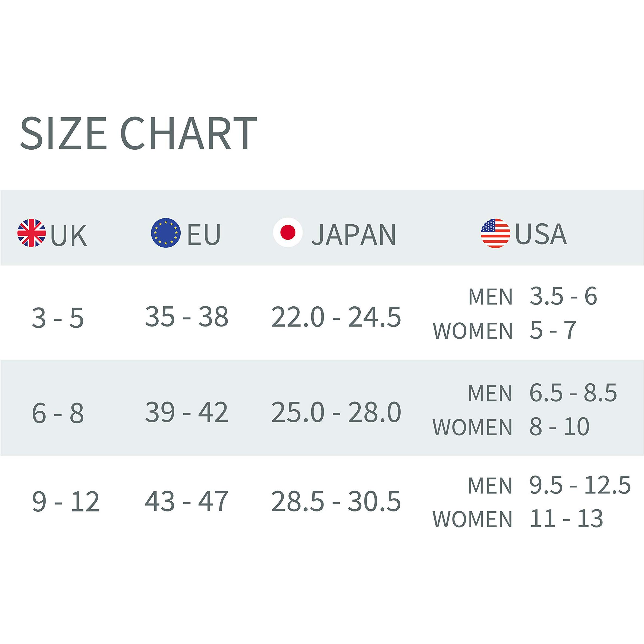Screen dimensions: 644x644
Task: Click the UK flag icon
Action: [32, 233]
